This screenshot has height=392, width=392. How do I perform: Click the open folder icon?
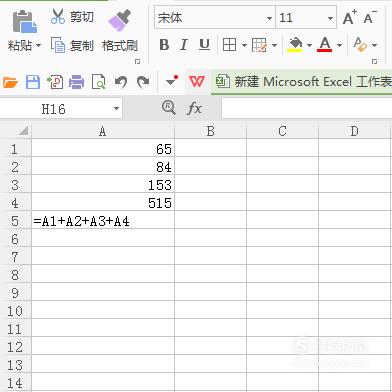tap(10, 82)
